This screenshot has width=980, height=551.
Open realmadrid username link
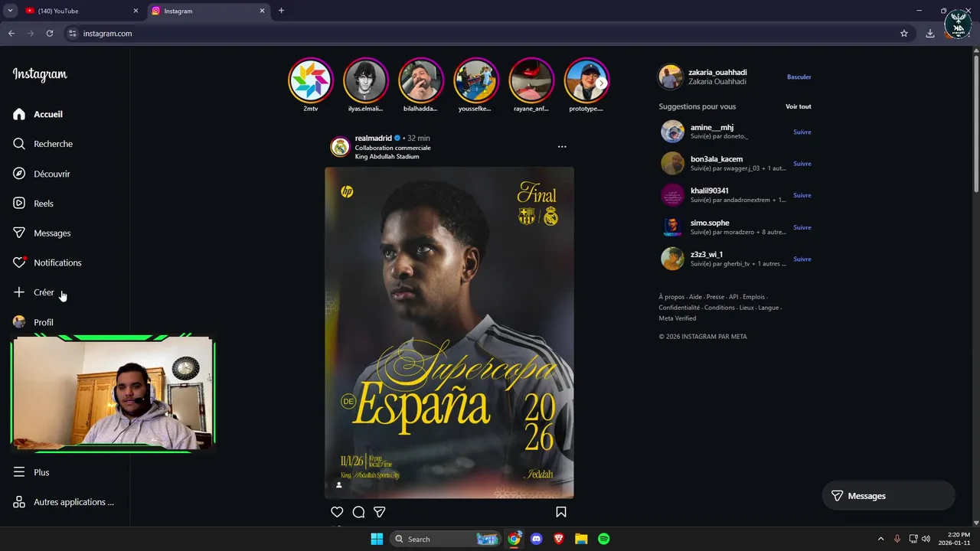373,139
